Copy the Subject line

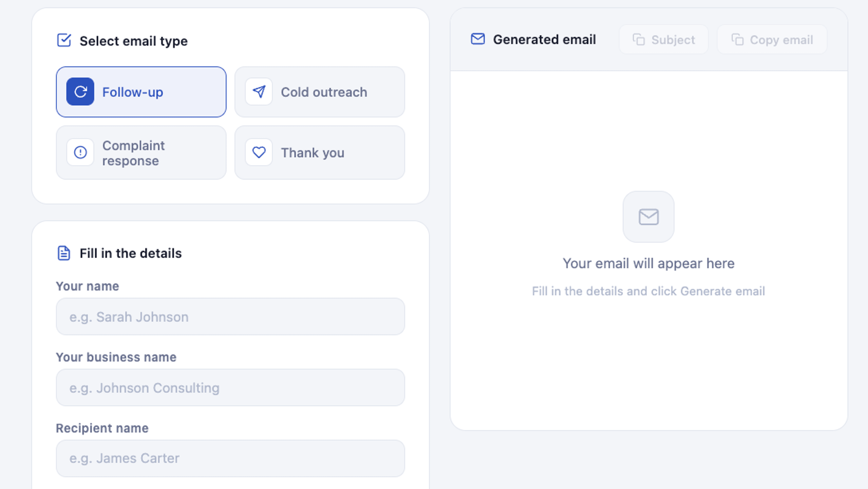(x=664, y=39)
